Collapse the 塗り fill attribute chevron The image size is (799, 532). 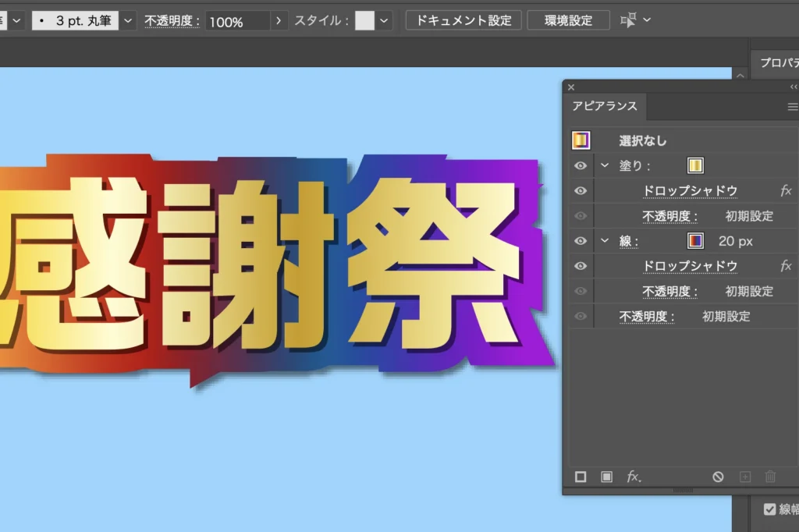pyautogui.click(x=605, y=165)
